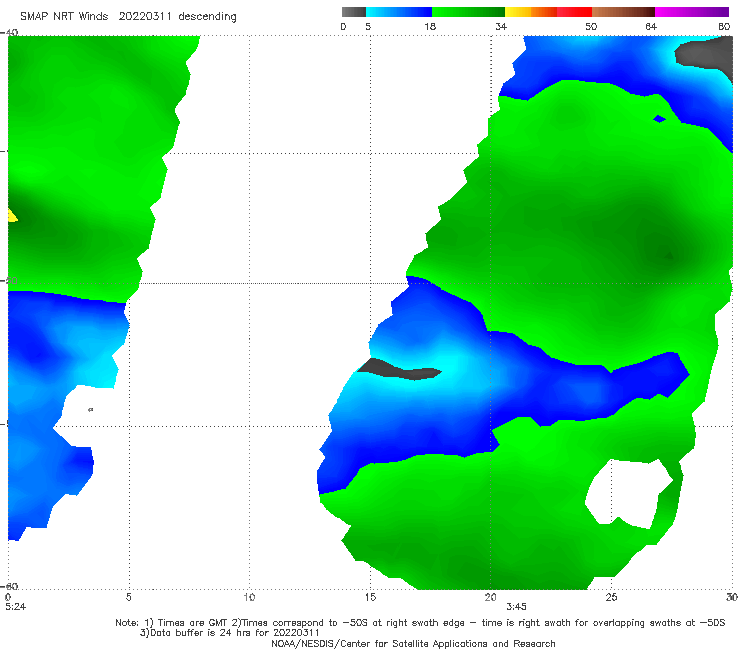Click the gray segment of the color scale
This screenshot has width=740, height=650.
[x=353, y=12]
